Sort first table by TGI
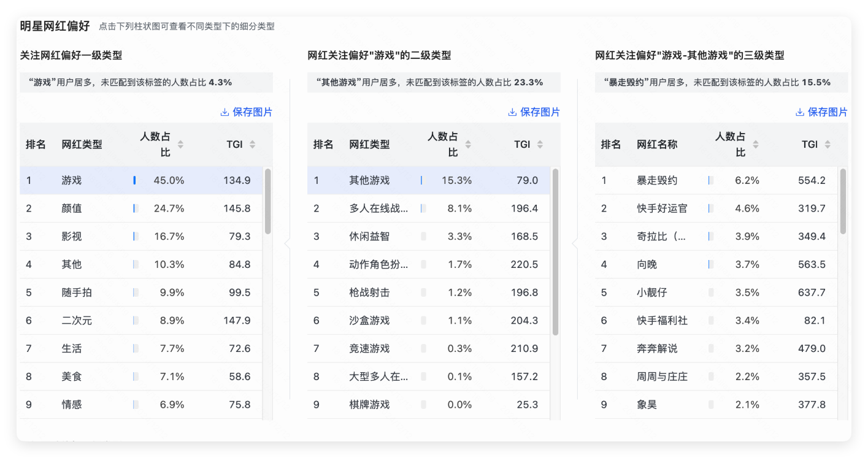Viewport: 868px width, 458px height. tap(252, 145)
